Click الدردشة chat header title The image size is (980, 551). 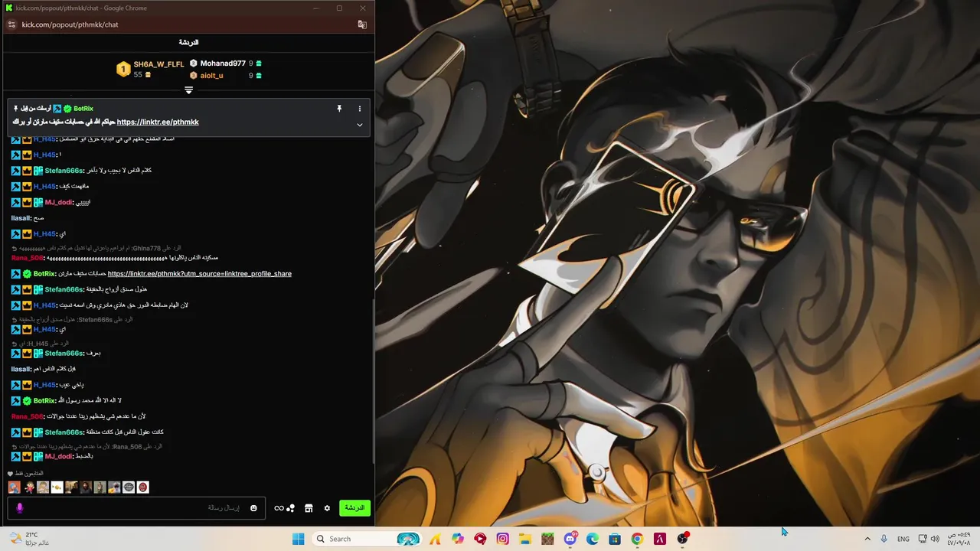(188, 42)
